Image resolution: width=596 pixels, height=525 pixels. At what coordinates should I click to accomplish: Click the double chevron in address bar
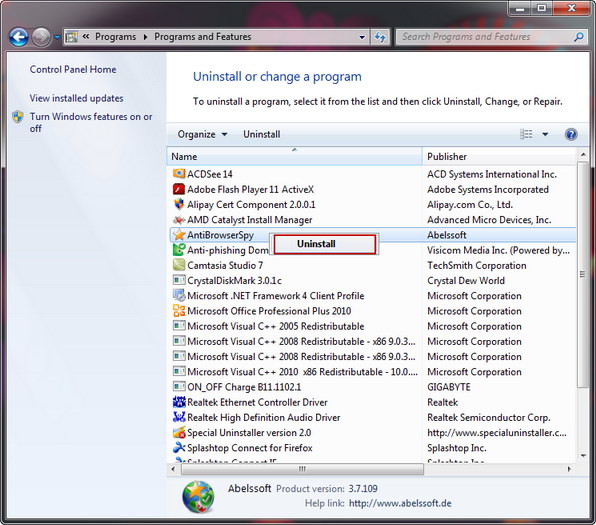tap(86, 36)
